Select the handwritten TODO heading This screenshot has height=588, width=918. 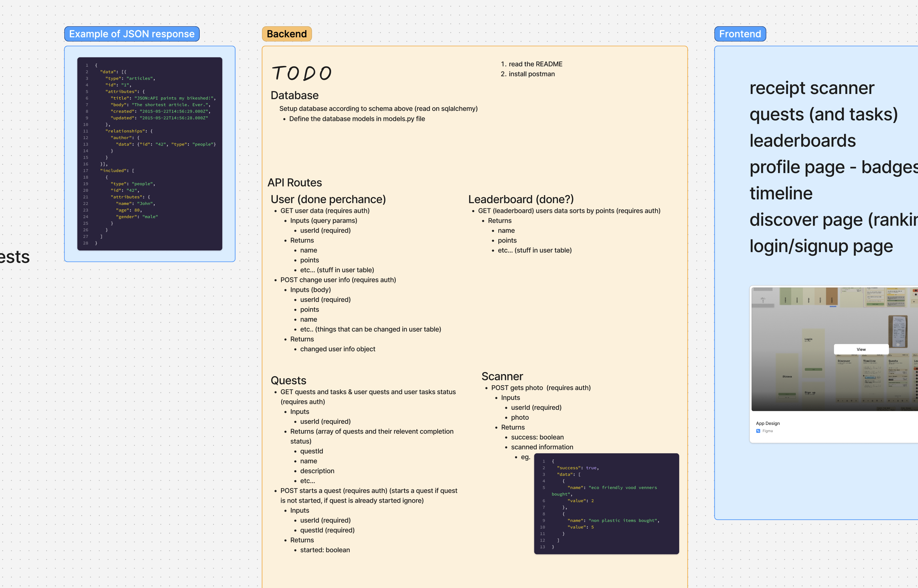pos(302,73)
